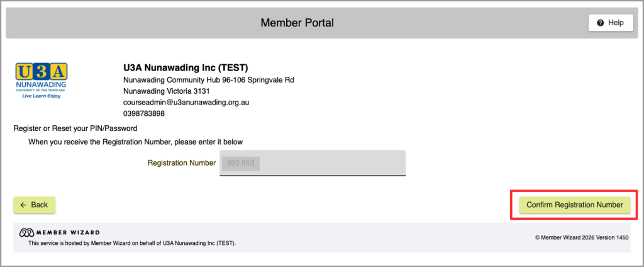Click the Member Portal page title
Screen dimensions: 644x267
point(297,23)
